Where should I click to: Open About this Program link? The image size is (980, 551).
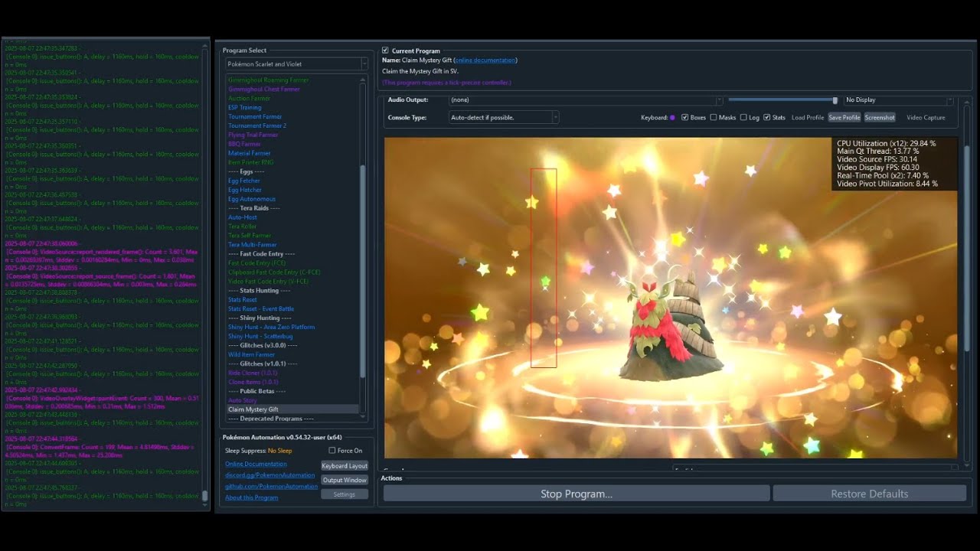click(251, 498)
